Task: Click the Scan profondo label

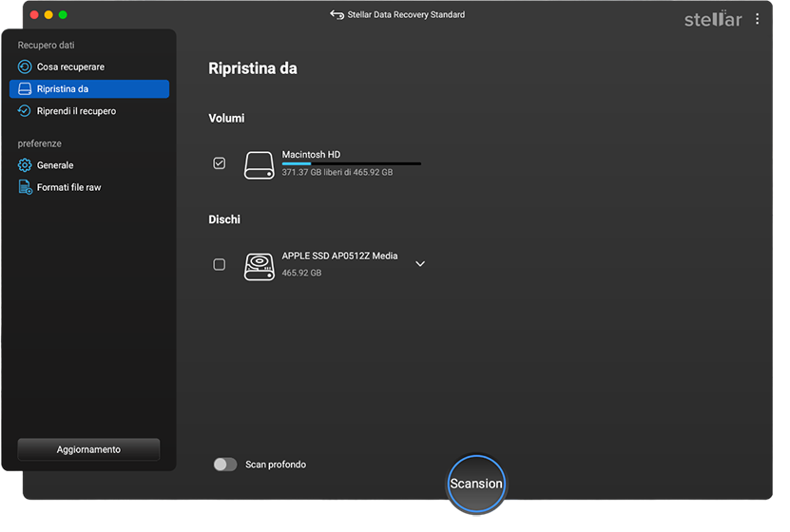Action: coord(276,465)
